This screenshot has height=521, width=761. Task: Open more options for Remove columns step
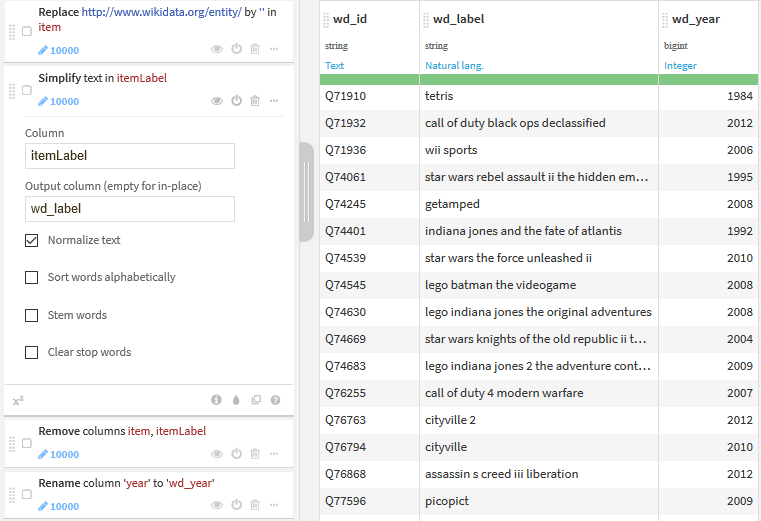pos(274,454)
